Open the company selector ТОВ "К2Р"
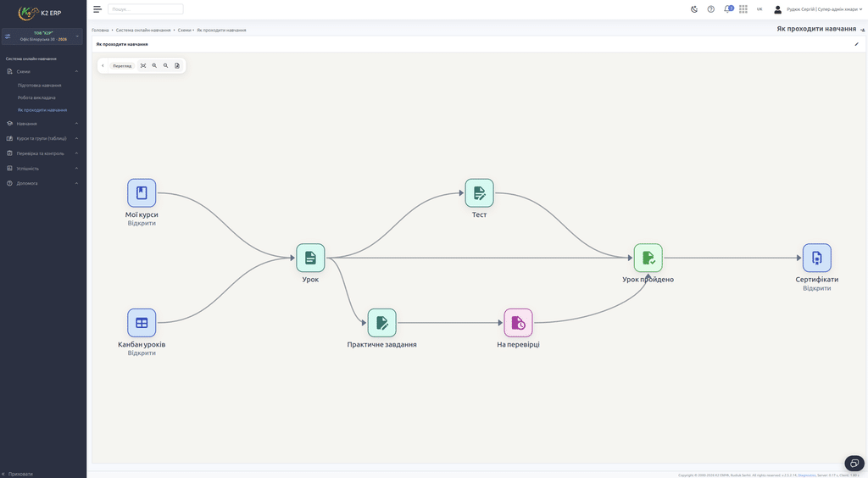 pyautogui.click(x=43, y=36)
